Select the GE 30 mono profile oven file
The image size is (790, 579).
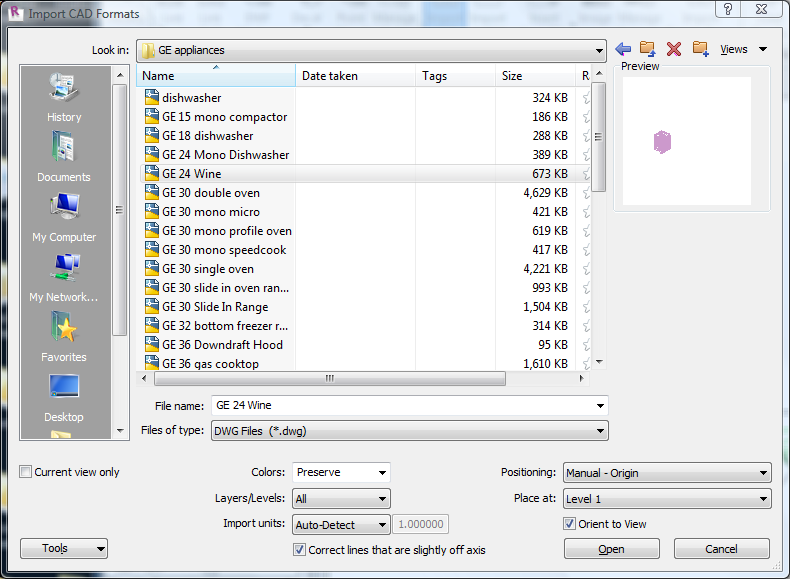pyautogui.click(x=227, y=231)
